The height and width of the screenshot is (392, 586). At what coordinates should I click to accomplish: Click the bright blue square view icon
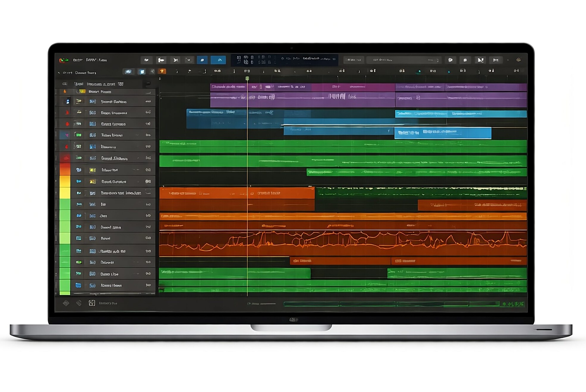(142, 72)
